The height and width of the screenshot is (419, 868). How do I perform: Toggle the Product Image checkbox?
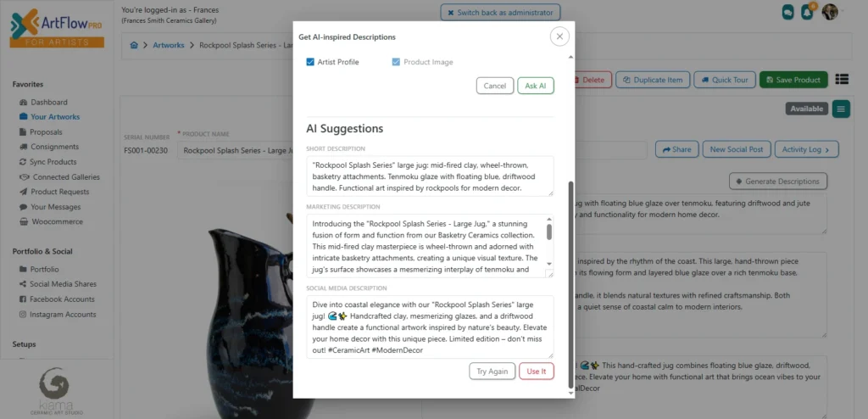pos(396,62)
